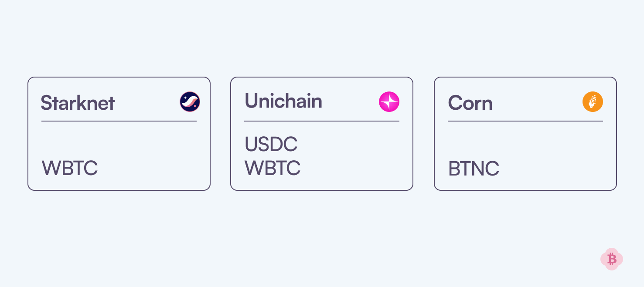Click the orange Corn logo icon

click(x=593, y=102)
